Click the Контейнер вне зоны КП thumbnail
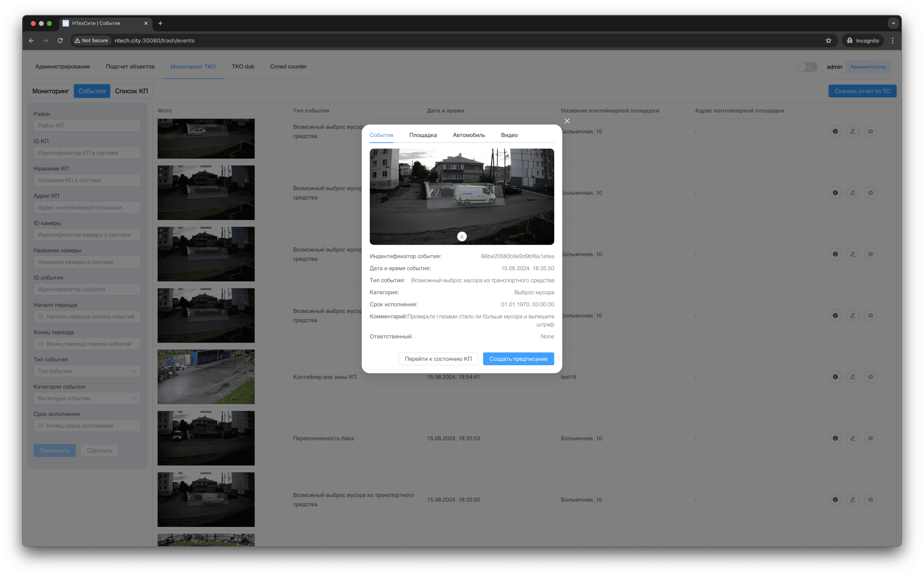Image resolution: width=924 pixels, height=576 pixels. (x=206, y=377)
